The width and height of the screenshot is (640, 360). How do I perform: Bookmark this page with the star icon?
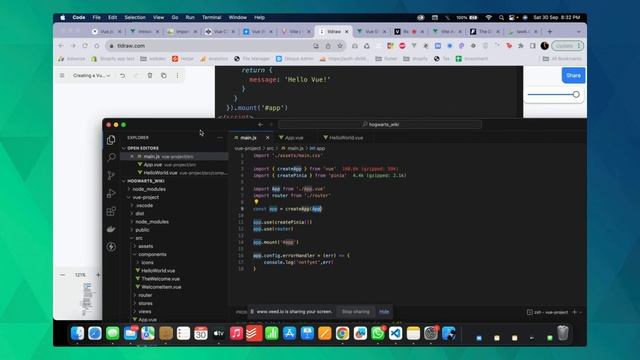pyautogui.click(x=340, y=46)
